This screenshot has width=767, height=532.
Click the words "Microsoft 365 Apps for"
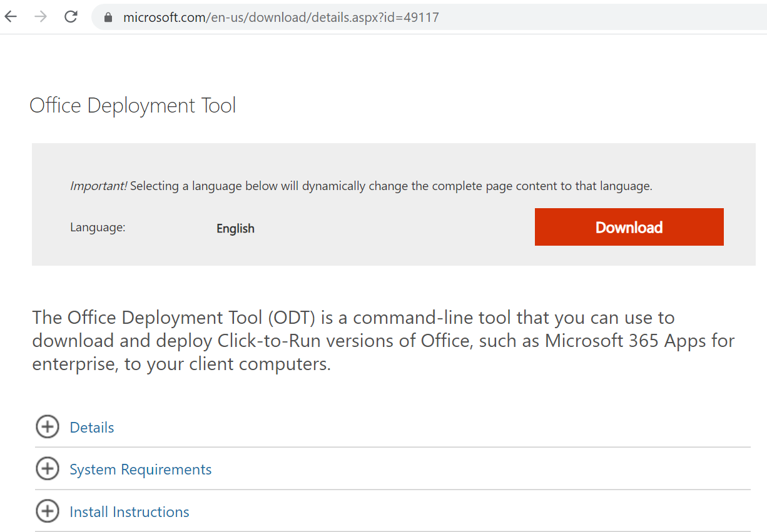coord(639,341)
